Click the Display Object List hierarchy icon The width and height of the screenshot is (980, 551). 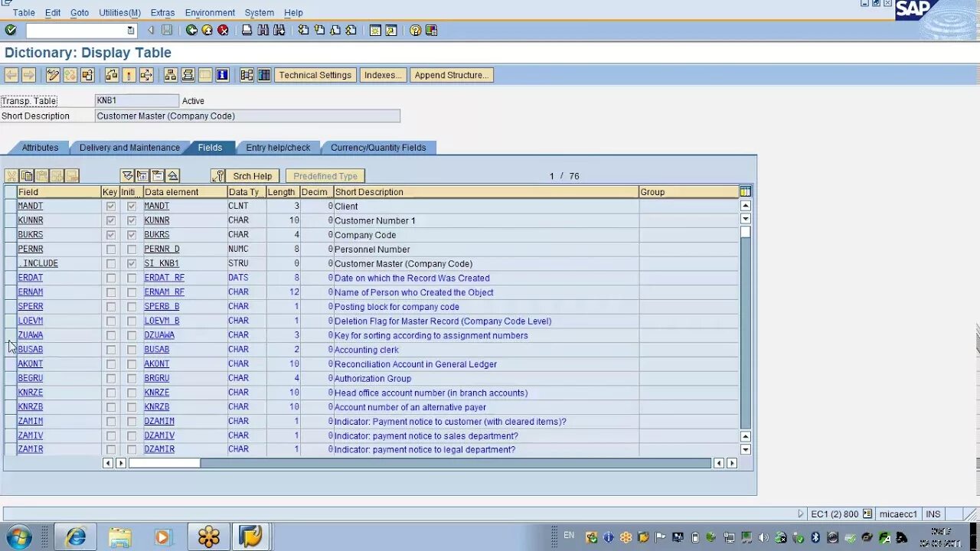(171, 75)
